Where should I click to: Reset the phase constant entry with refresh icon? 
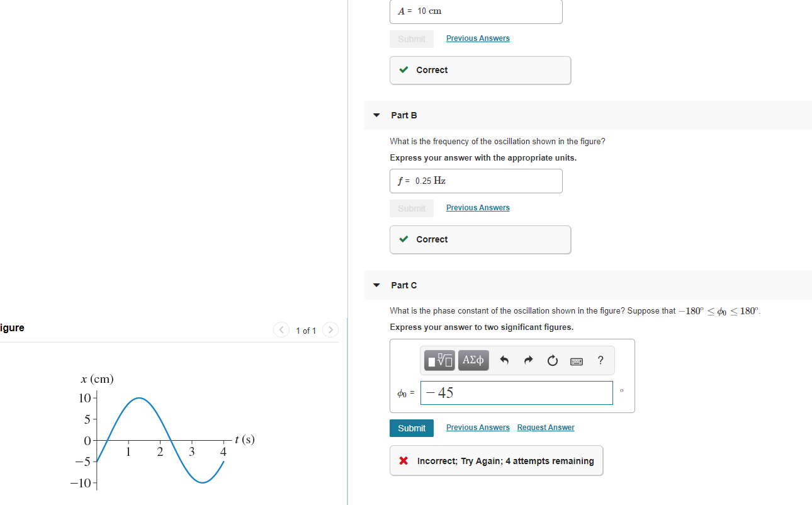point(552,360)
